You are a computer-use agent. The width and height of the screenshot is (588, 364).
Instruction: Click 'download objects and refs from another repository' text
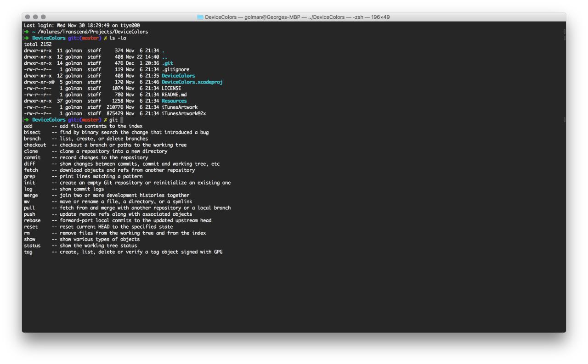(127, 170)
